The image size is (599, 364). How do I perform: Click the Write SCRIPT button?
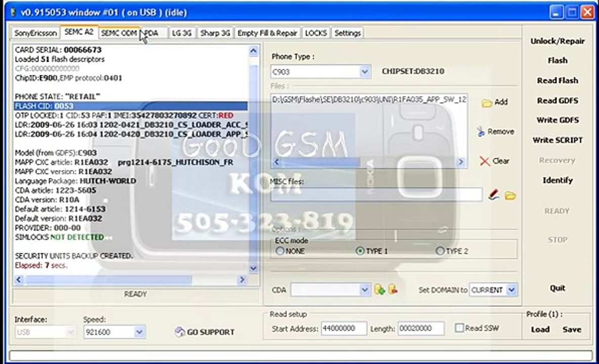point(558,140)
